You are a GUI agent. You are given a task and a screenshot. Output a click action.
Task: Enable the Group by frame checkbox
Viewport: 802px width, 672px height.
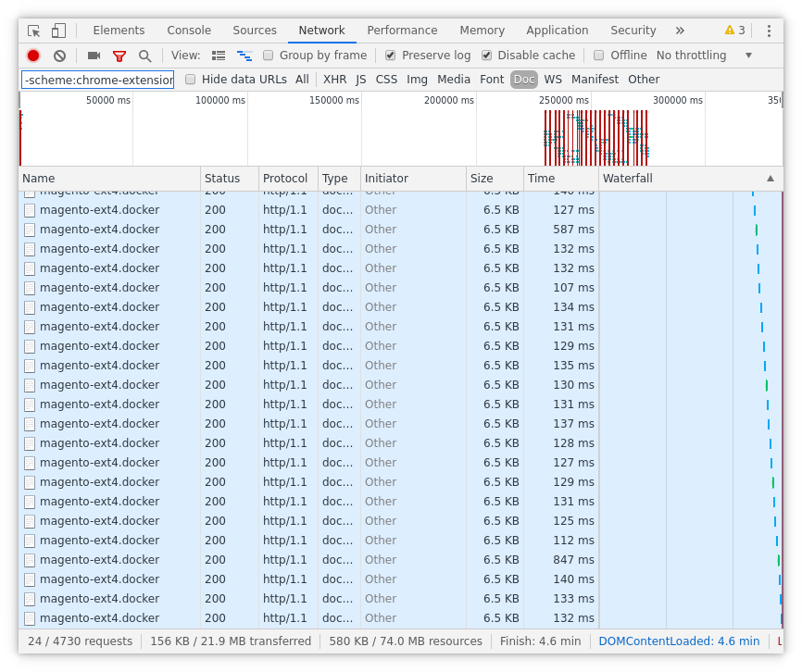tap(269, 56)
